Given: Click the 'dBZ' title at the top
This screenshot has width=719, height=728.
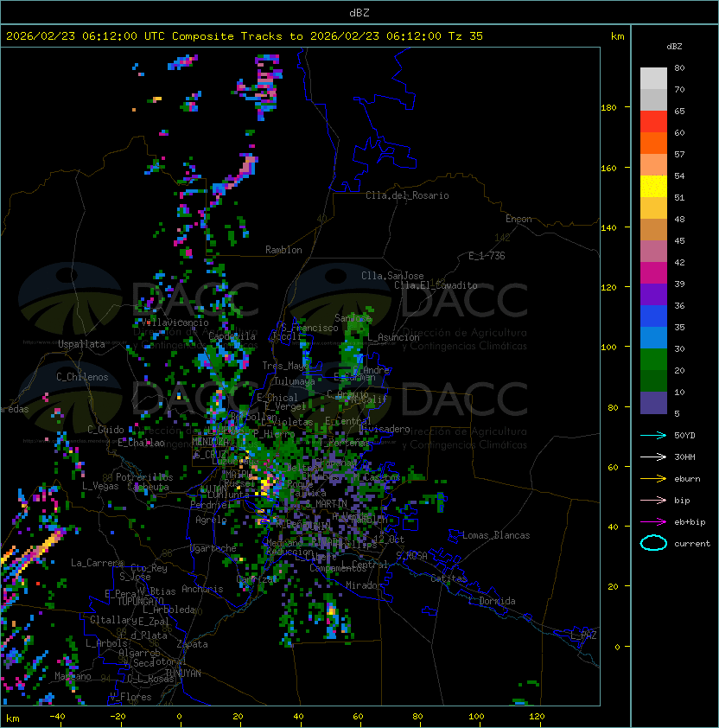Looking at the screenshot, I should coord(359,13).
